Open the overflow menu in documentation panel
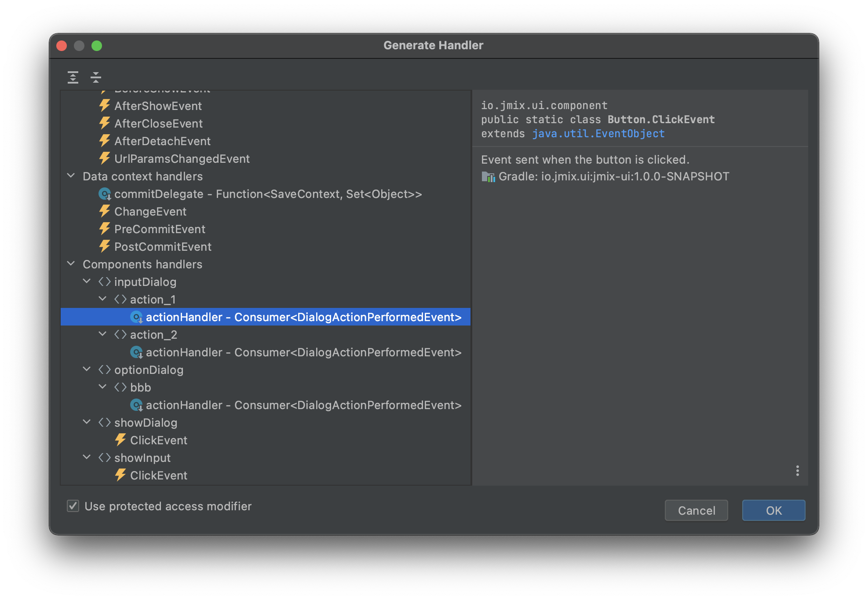The width and height of the screenshot is (868, 600). [x=797, y=471]
